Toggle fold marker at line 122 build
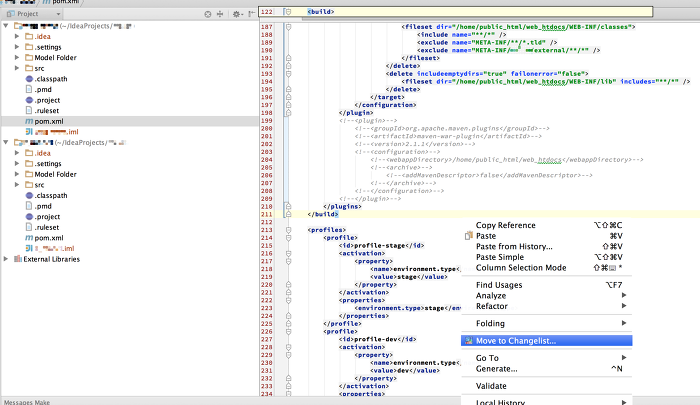Viewport: 700px width, 405px height. [x=288, y=12]
